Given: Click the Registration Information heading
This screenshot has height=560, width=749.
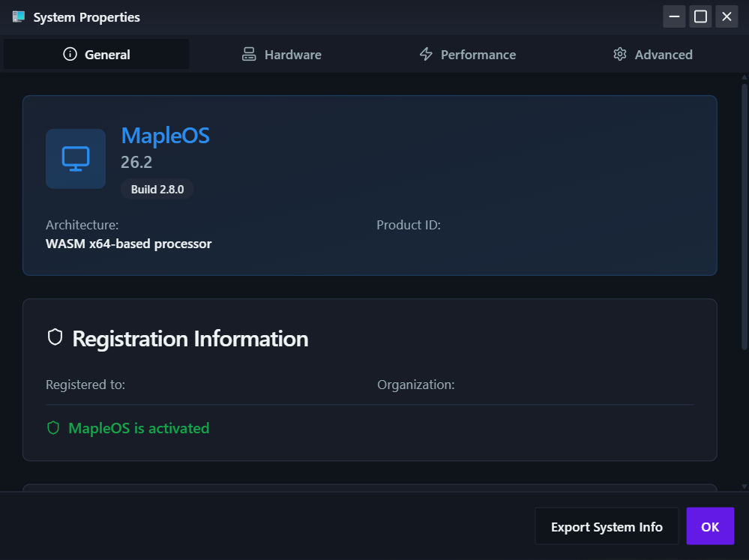Looking at the screenshot, I should (x=190, y=339).
